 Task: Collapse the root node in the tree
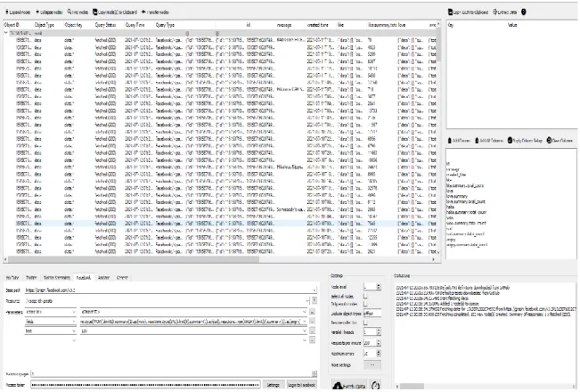(6, 33)
